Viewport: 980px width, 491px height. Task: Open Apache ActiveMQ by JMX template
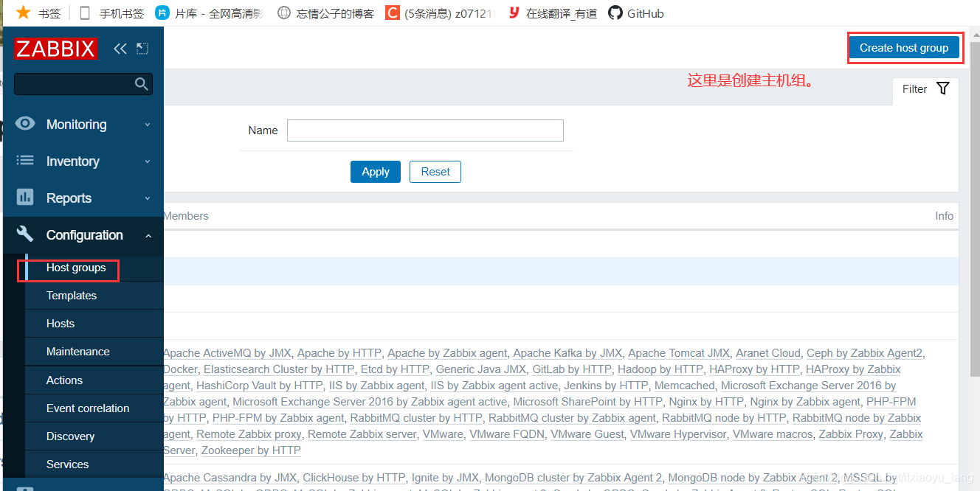(227, 353)
